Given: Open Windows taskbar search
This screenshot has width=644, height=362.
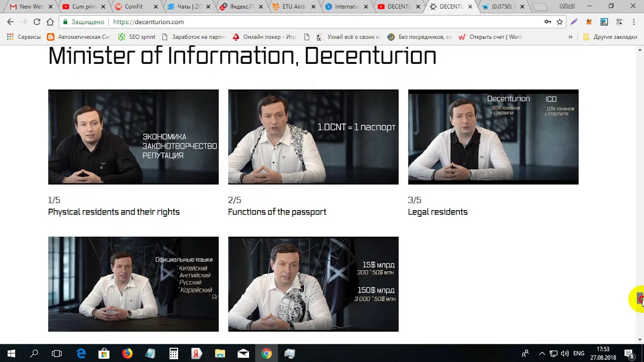Looking at the screenshot, I should (34, 353).
